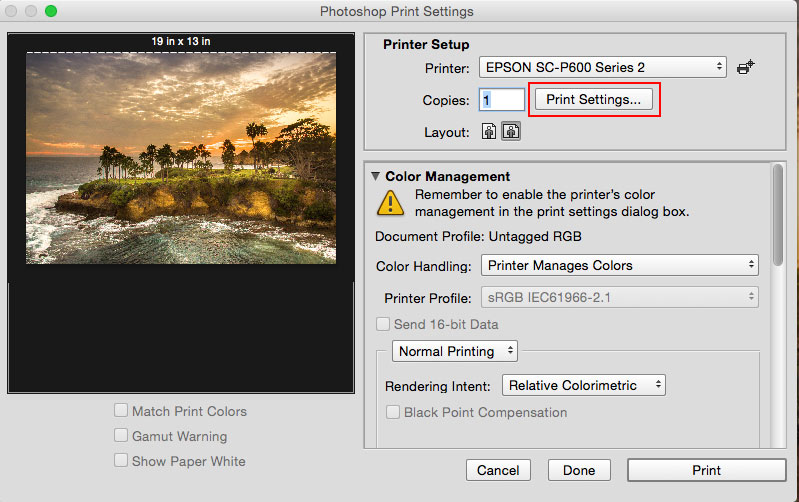
Task: Open the Print Settings... button
Action: 594,99
